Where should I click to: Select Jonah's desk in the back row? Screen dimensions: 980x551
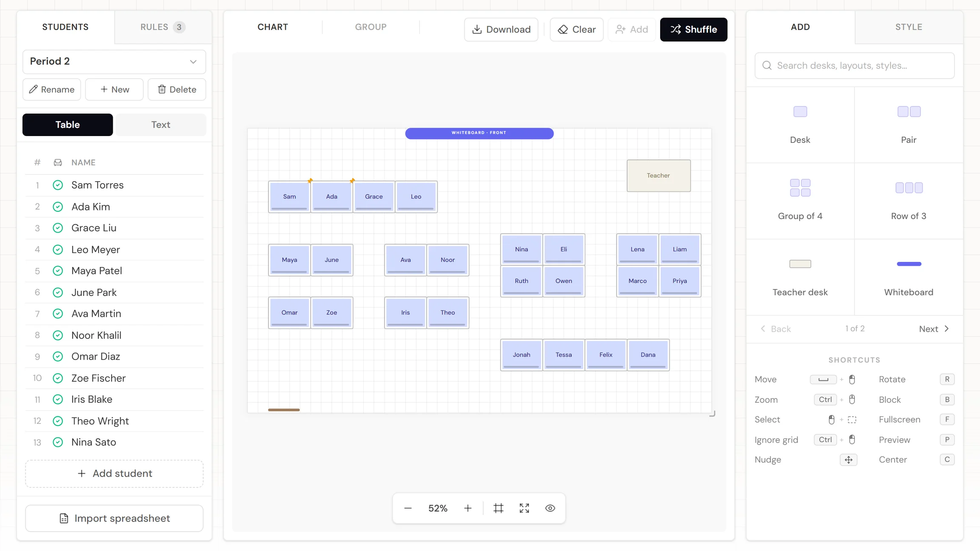(521, 355)
